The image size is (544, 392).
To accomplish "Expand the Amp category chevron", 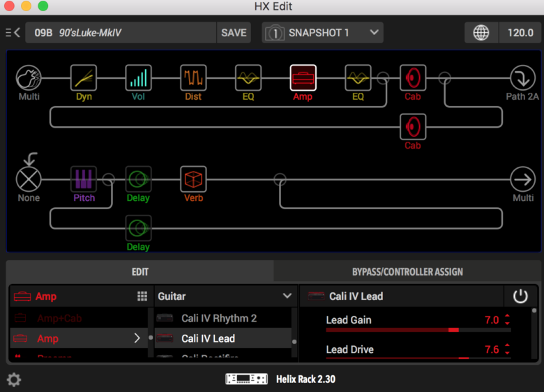I will (x=137, y=338).
